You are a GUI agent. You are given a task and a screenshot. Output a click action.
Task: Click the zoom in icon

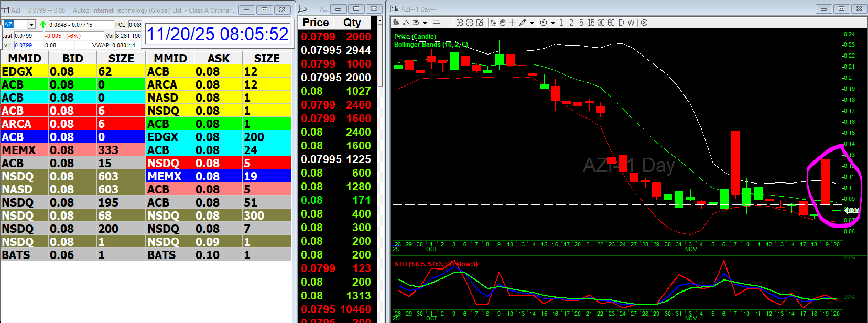pyautogui.click(x=460, y=23)
